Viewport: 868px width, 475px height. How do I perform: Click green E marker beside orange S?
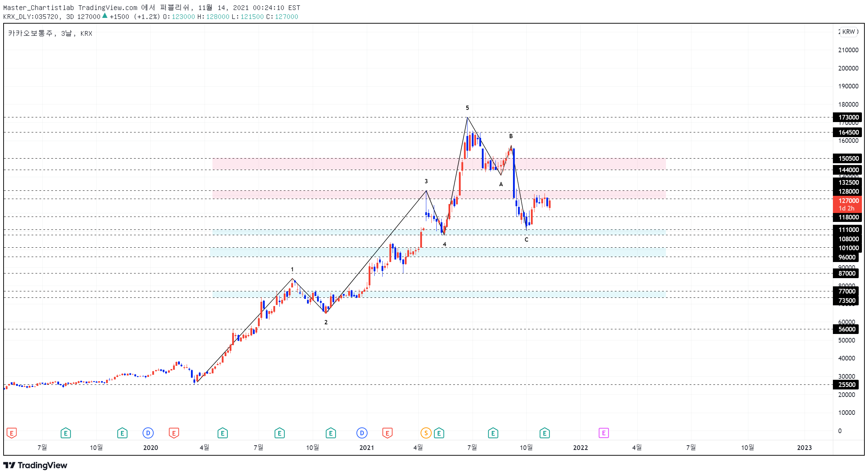click(x=439, y=433)
